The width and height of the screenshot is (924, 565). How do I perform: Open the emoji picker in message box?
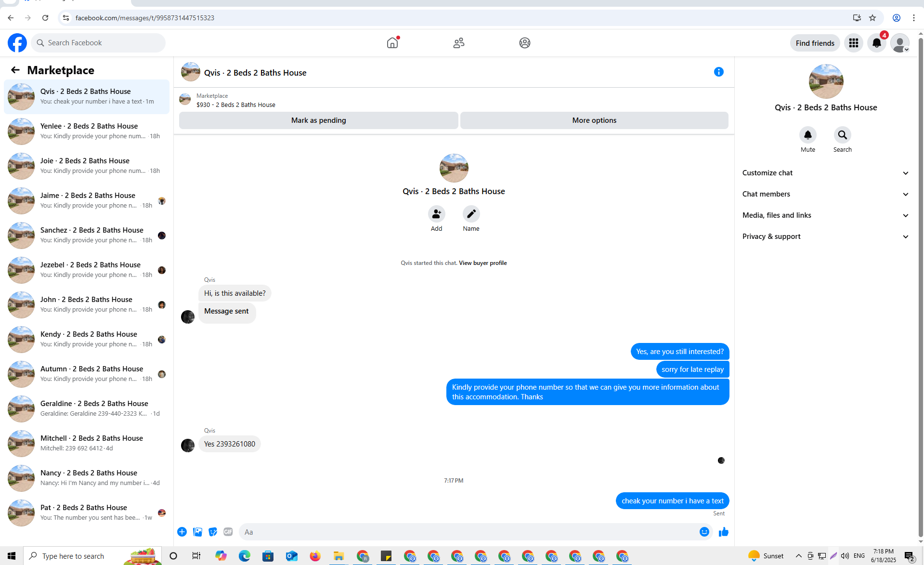pyautogui.click(x=704, y=532)
